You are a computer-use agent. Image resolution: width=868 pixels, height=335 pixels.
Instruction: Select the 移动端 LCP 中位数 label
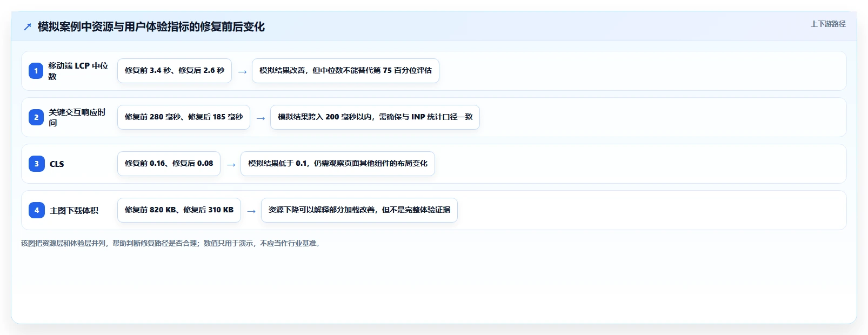78,71
